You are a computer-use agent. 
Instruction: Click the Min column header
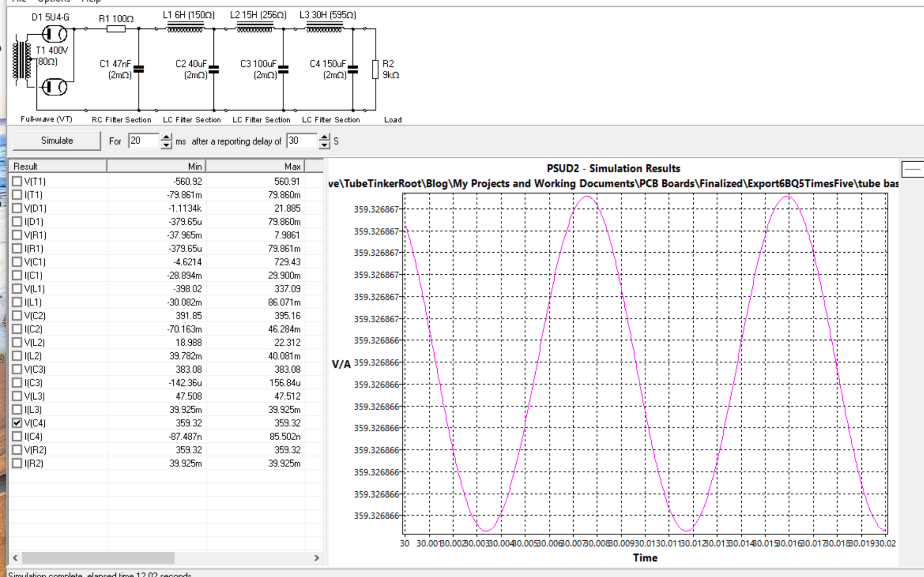[x=156, y=166]
